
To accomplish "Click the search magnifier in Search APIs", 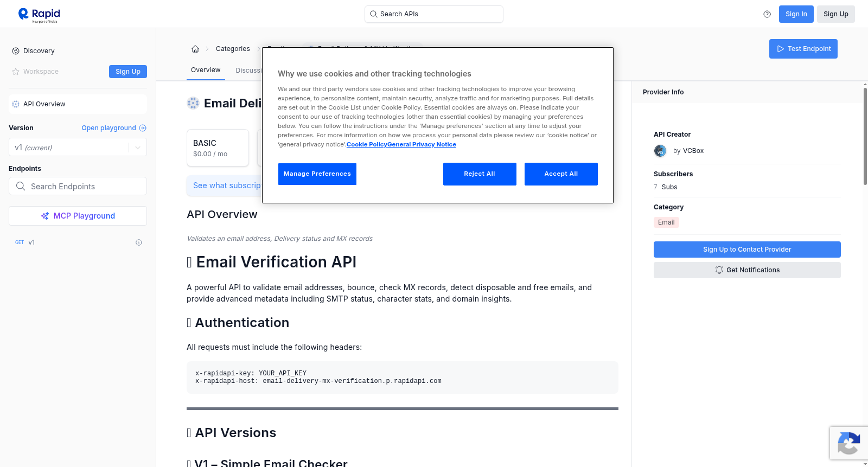I will (374, 14).
